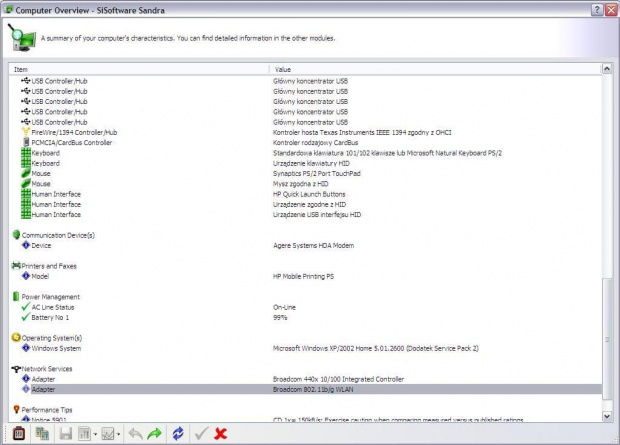This screenshot has width=620, height=445.
Task: Click scrollbar up arrow
Action: click(607, 68)
